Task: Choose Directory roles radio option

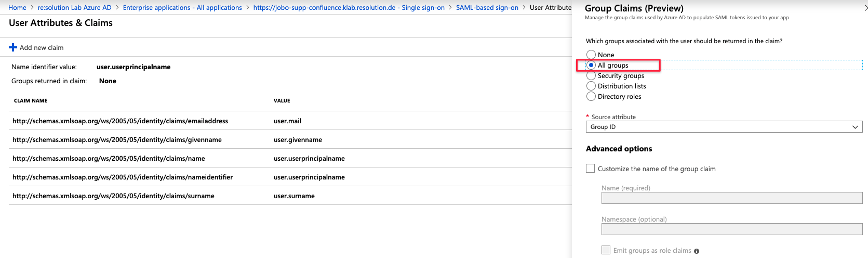Action: [591, 96]
